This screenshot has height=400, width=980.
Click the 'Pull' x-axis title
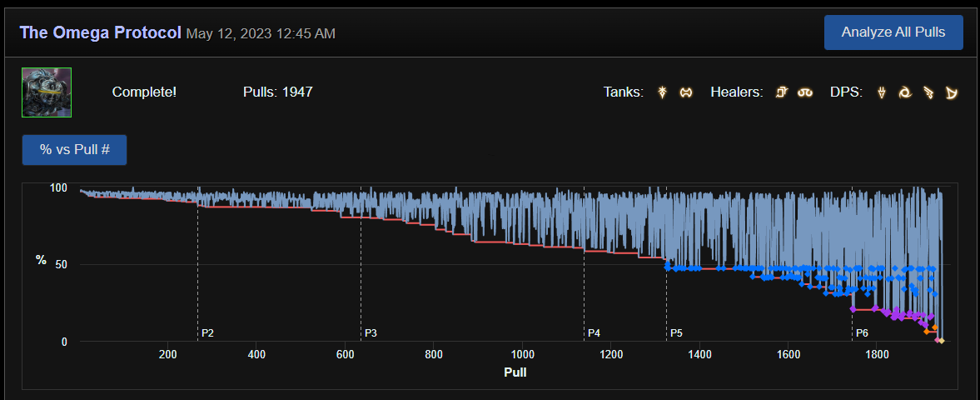515,373
